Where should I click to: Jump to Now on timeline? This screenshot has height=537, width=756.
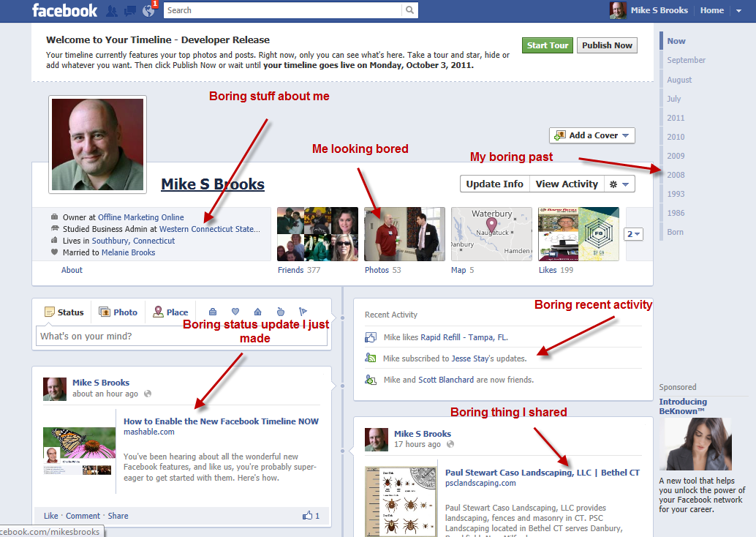tap(676, 41)
